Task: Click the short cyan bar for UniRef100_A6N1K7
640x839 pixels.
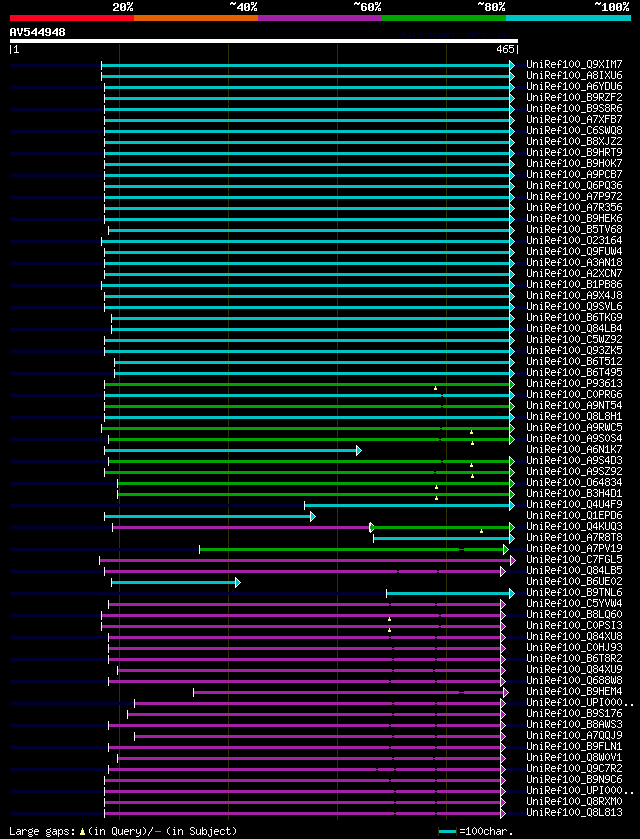Action: pos(231,450)
